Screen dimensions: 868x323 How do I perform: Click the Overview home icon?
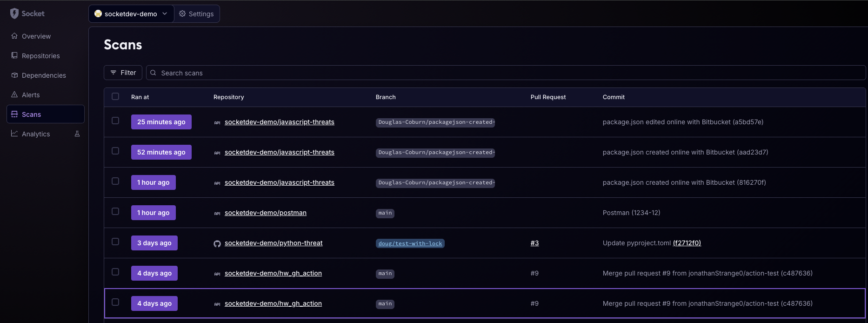click(14, 36)
